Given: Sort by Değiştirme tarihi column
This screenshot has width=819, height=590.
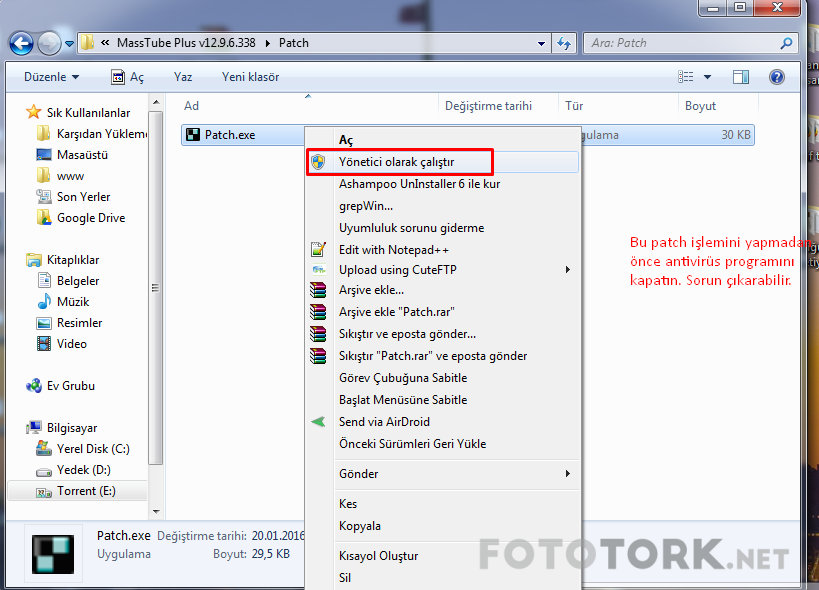Looking at the screenshot, I should [x=488, y=106].
